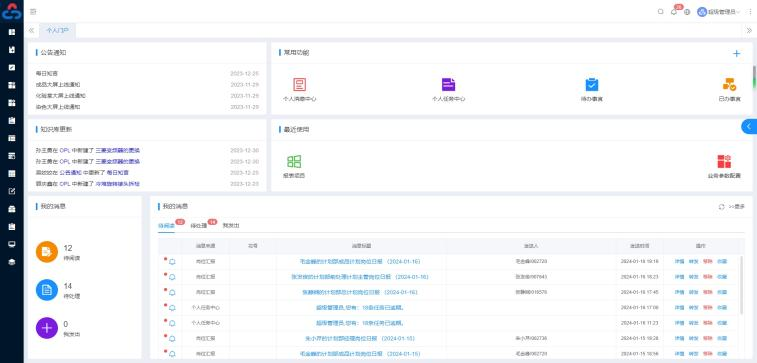Screen dimensions: 757x363
Task: Click the 发送时间 column header
Action: click(640, 246)
